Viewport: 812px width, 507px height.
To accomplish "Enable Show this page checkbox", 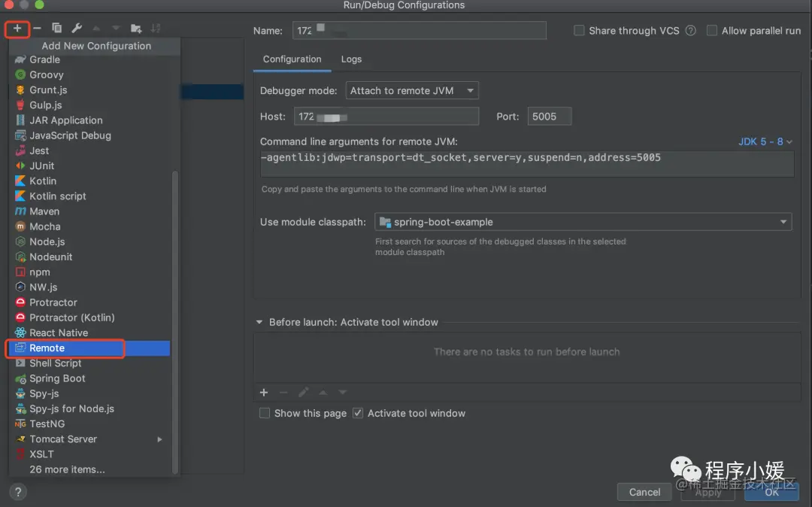I will tap(265, 413).
